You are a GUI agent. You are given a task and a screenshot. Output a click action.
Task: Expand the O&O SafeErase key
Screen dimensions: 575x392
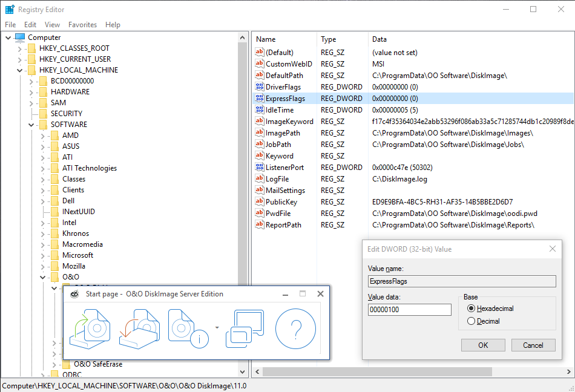point(54,365)
